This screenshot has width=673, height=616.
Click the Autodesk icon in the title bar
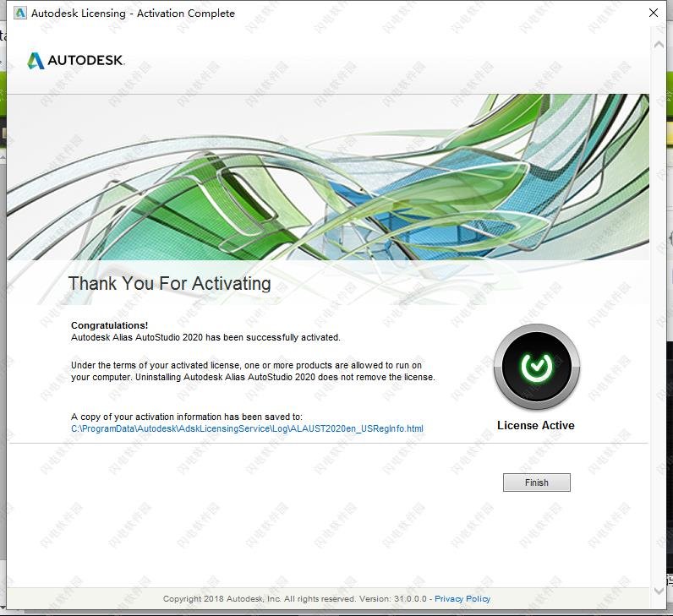tap(19, 14)
